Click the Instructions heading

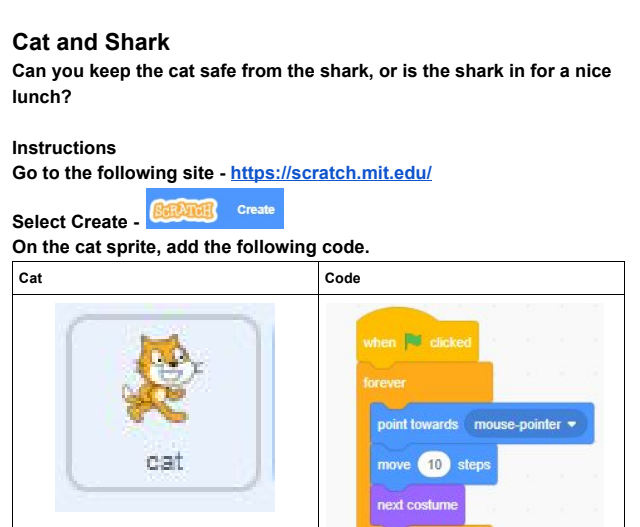click(64, 148)
